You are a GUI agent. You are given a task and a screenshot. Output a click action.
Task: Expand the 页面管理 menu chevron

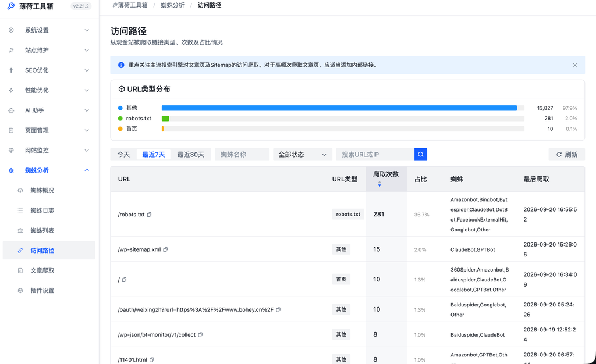click(x=87, y=131)
